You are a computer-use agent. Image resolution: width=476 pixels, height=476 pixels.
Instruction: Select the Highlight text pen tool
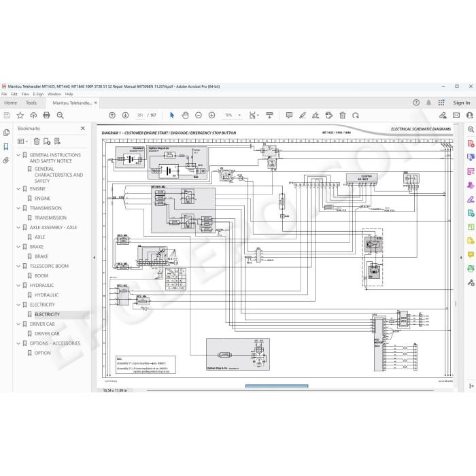(x=303, y=116)
